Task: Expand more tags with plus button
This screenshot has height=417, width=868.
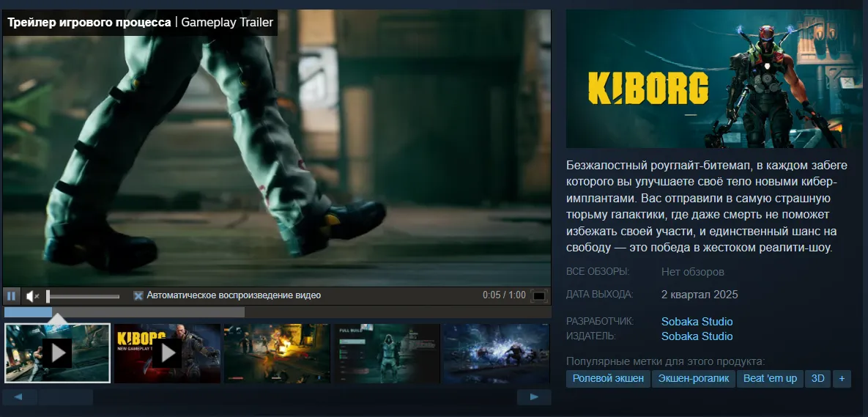Action: point(842,379)
